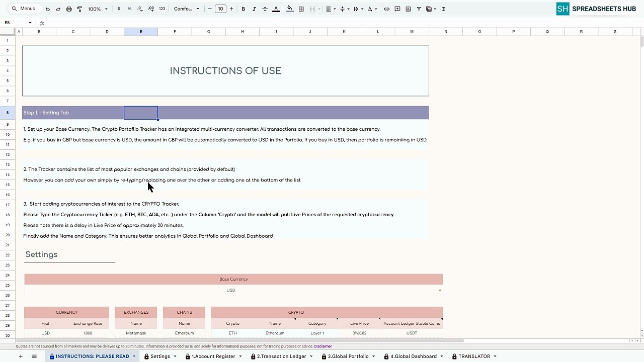Open the fill color picker
This screenshot has width=644, height=362.
point(290,9)
